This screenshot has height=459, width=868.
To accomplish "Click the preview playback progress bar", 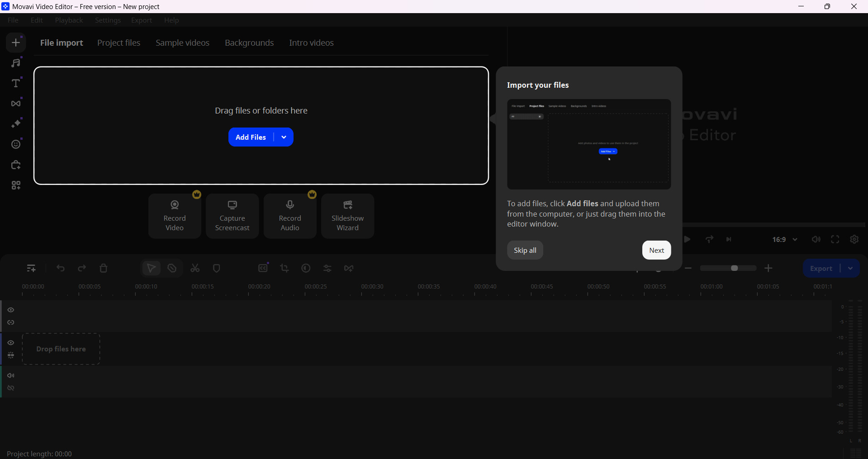I will [x=774, y=225].
